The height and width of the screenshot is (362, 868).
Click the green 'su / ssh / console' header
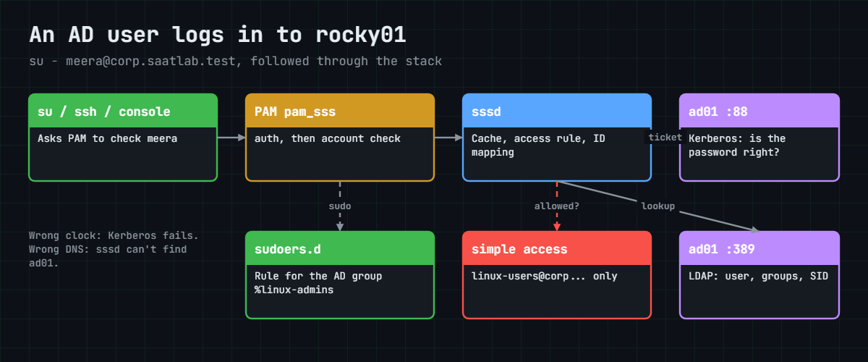(123, 111)
